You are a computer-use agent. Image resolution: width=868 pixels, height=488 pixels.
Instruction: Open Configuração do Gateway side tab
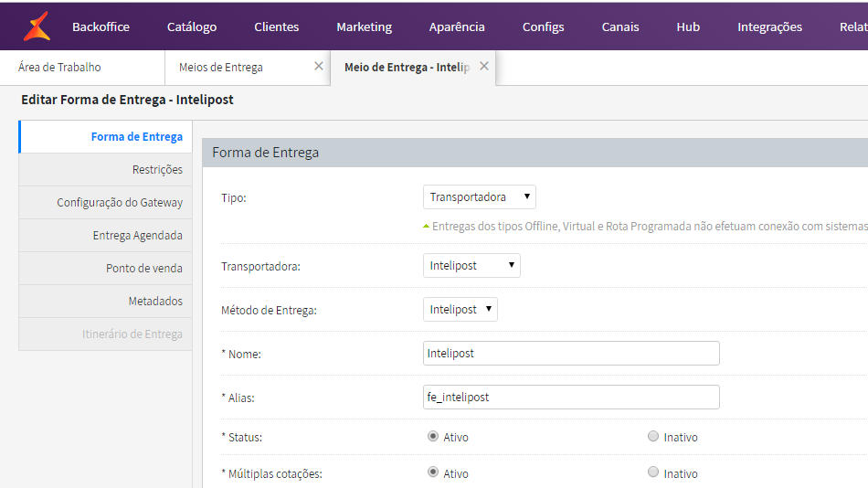point(106,202)
